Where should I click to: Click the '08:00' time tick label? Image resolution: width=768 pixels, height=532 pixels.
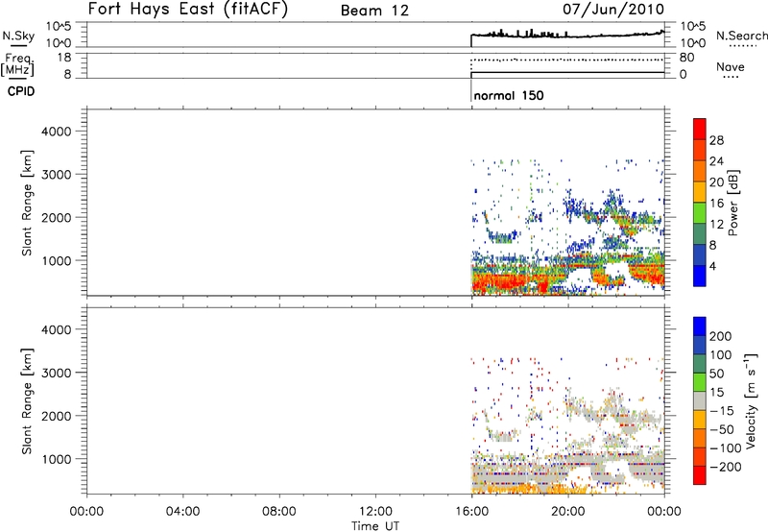pos(279,512)
